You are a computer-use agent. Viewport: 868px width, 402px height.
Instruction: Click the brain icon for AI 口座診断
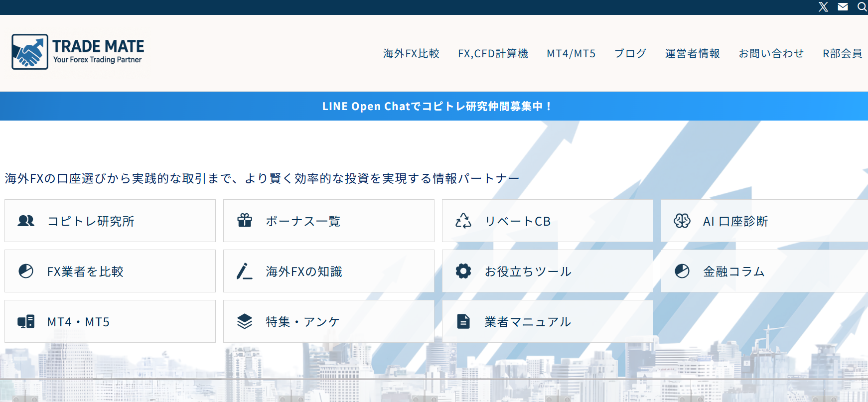coord(682,221)
